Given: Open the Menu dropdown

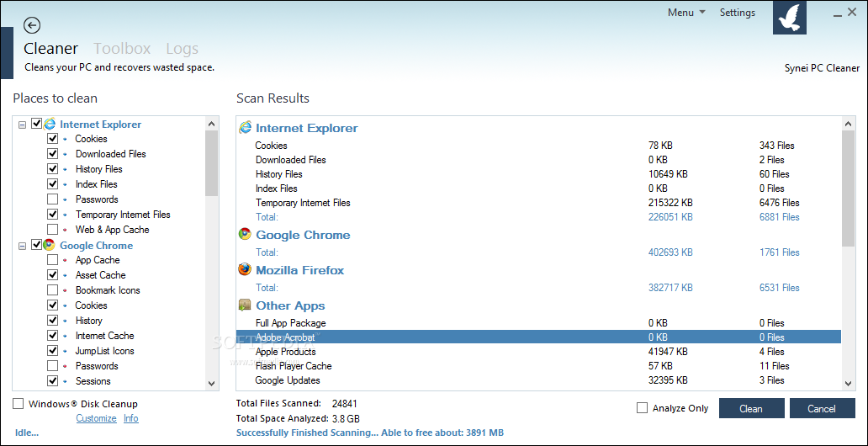Looking at the screenshot, I should click(x=686, y=12).
